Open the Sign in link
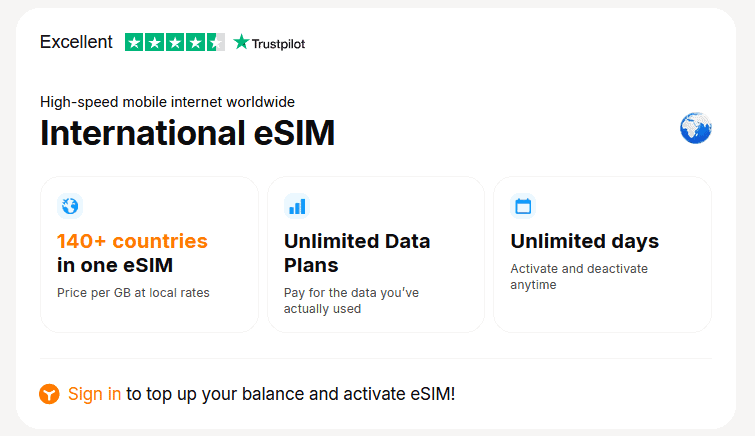755x436 pixels. (95, 394)
